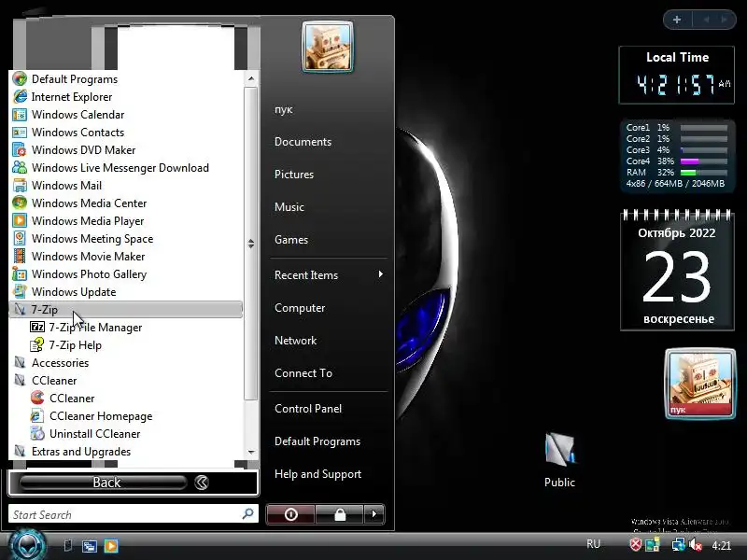Screen dimensions: 747x560
Task: Click the lock computer button
Action: (340, 514)
